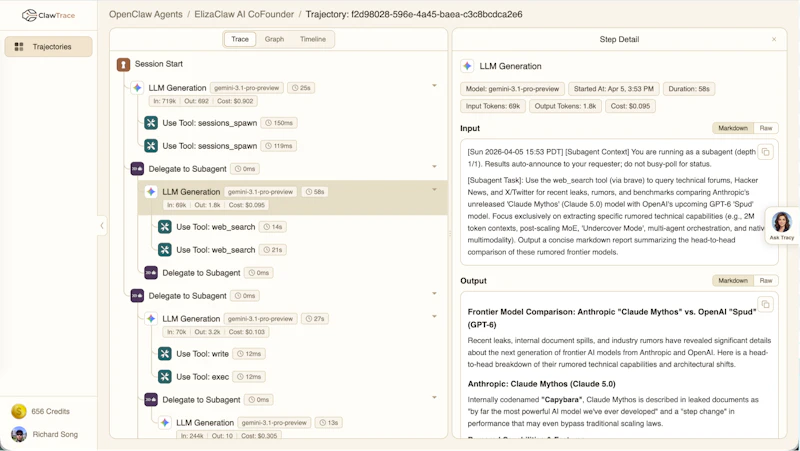
Task: Set Output view to Markdown
Action: pyautogui.click(x=733, y=281)
